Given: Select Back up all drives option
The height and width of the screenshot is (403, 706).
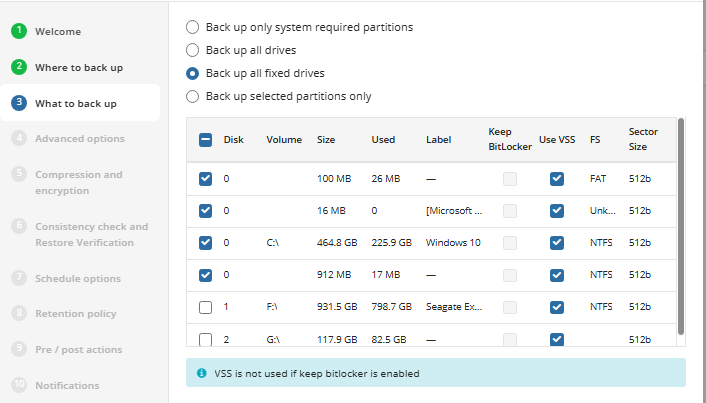Looking at the screenshot, I should tap(192, 50).
